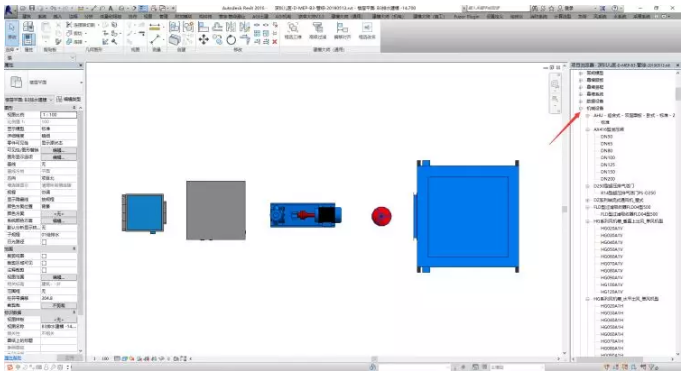Image resolution: width=688 pixels, height=375 pixels.
Task: Click the Color Scheme <无> button
Action: click(x=59, y=214)
